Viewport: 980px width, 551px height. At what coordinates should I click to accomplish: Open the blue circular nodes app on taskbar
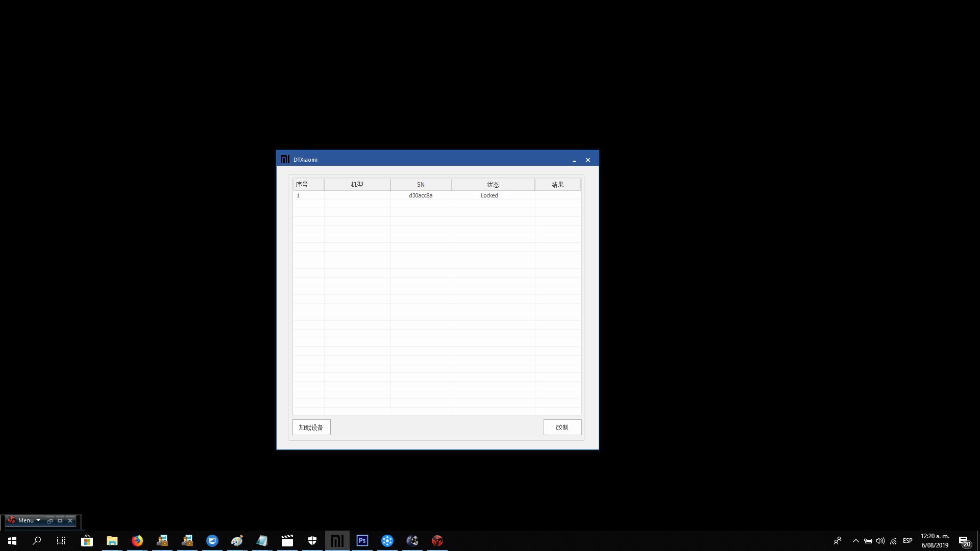point(387,541)
